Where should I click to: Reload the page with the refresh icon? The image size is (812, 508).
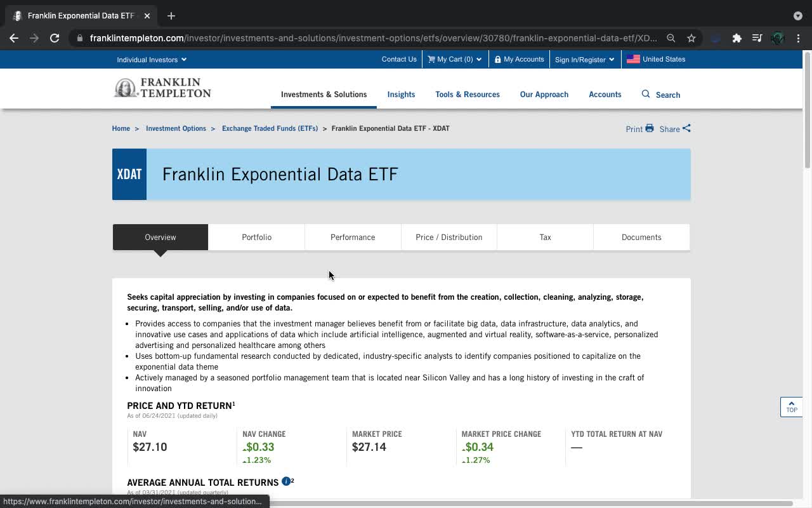point(55,38)
